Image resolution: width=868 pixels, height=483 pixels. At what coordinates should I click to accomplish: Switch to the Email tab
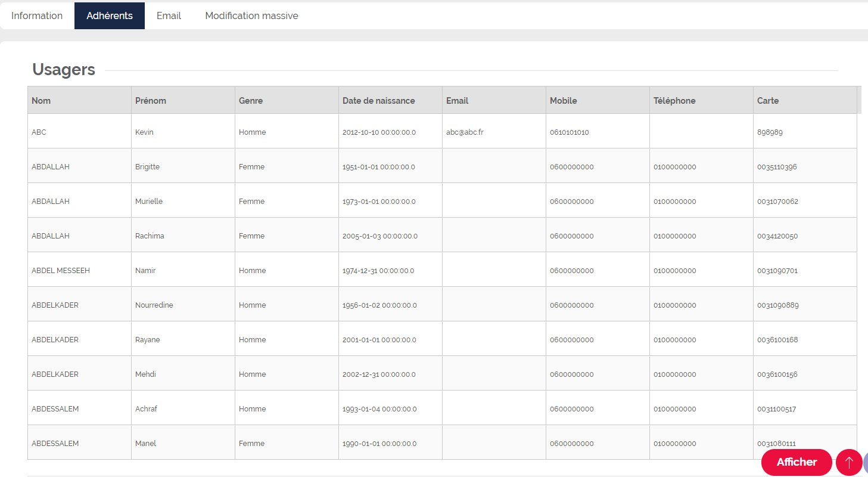[169, 16]
